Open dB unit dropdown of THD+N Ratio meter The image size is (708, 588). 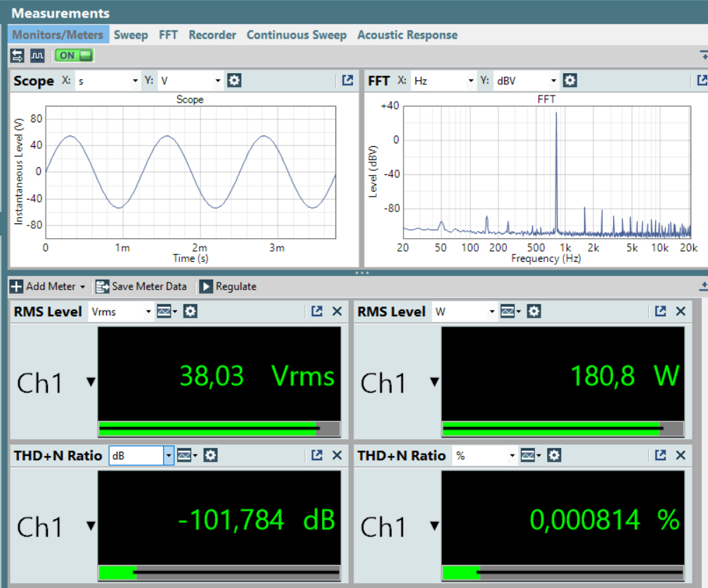141,456
